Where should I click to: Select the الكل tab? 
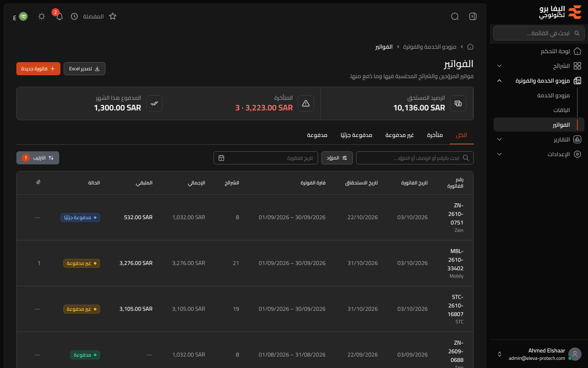click(461, 135)
